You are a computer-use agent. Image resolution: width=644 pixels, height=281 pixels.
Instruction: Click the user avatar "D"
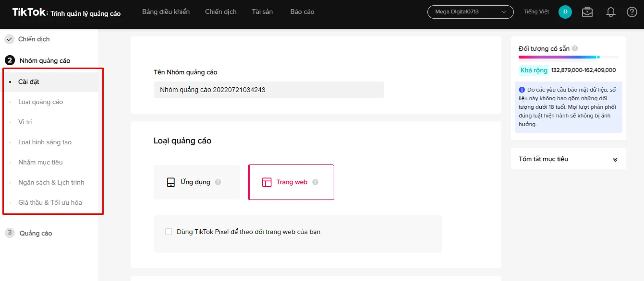(x=565, y=12)
